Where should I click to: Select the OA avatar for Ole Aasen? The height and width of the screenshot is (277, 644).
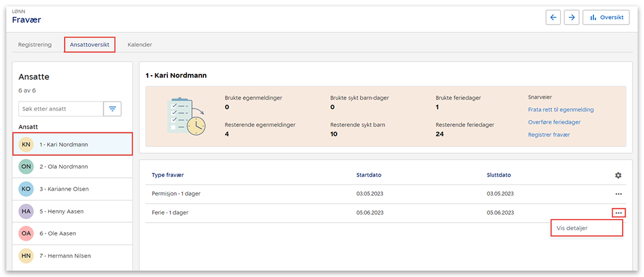[x=27, y=233]
